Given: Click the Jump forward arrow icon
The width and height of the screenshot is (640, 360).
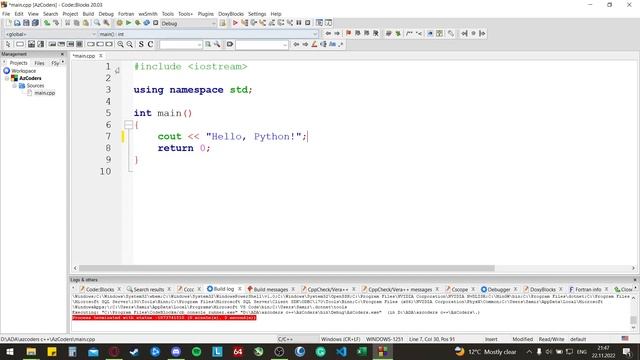Looking at the screenshot, I should 337,33.
